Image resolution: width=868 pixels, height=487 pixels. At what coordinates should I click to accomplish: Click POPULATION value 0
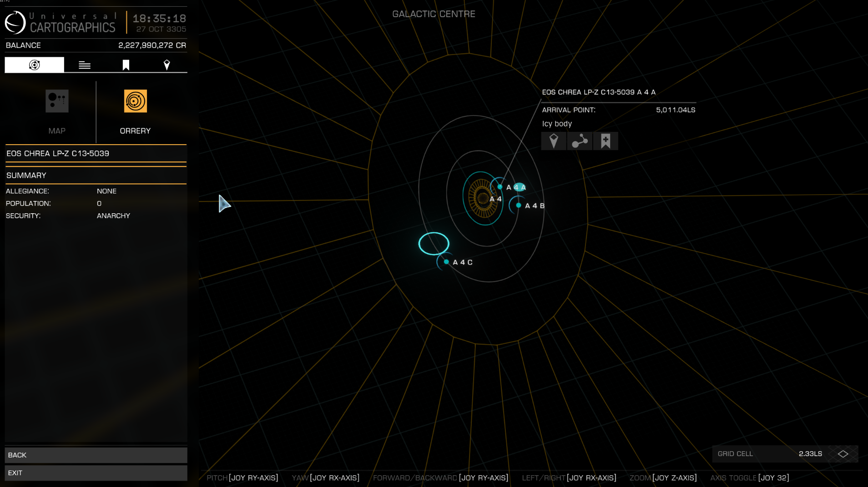99,204
